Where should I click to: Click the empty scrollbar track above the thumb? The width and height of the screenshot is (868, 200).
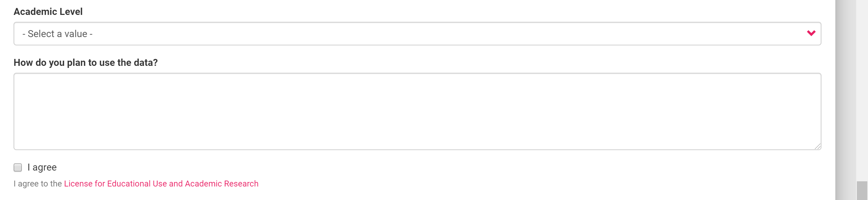[862, 87]
